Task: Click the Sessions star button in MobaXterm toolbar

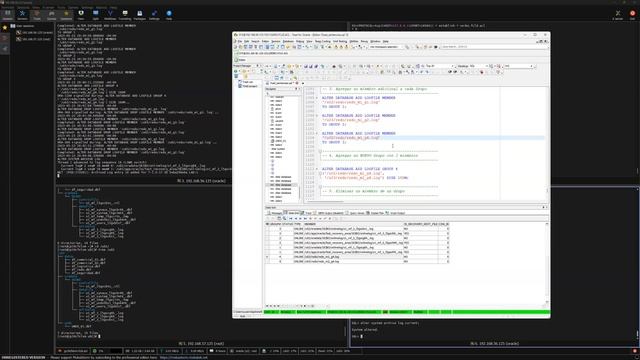Action: [x=66, y=15]
